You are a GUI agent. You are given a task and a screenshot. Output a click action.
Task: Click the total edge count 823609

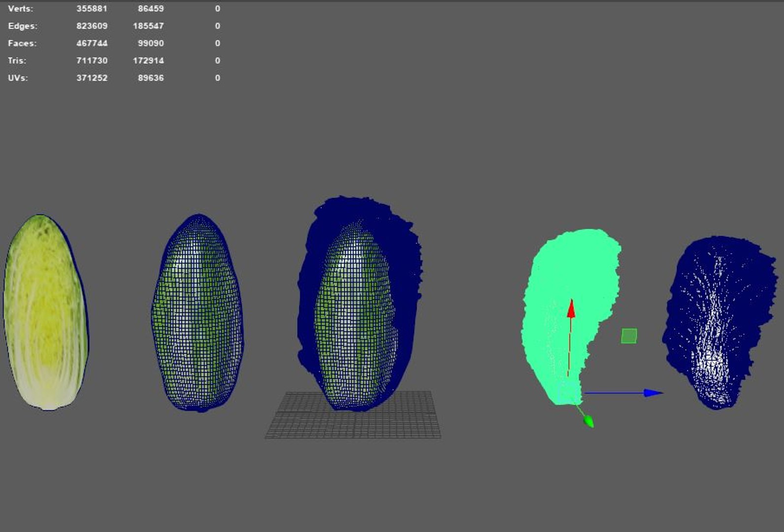tap(92, 26)
